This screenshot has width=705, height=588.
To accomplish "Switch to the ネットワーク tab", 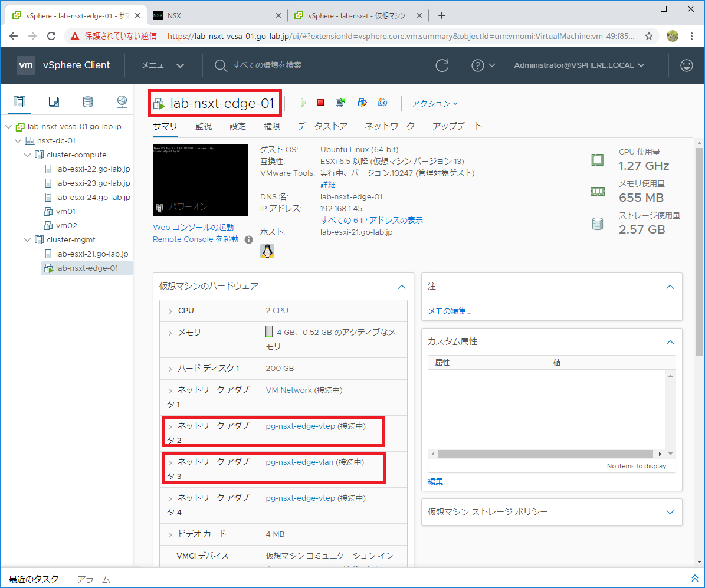I will [x=390, y=126].
